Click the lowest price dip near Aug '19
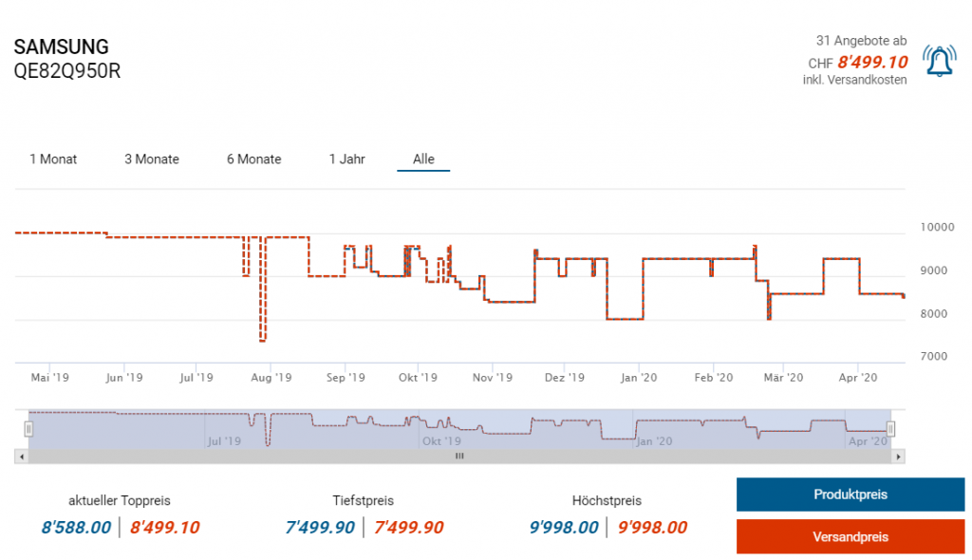Viewport: 972px width, 560px height. coord(262,339)
